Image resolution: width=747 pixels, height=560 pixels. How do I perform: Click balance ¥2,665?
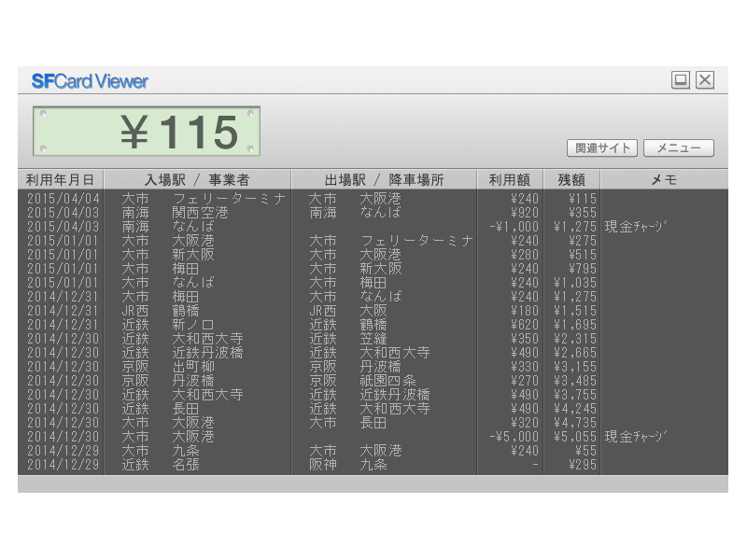pyautogui.click(x=575, y=353)
